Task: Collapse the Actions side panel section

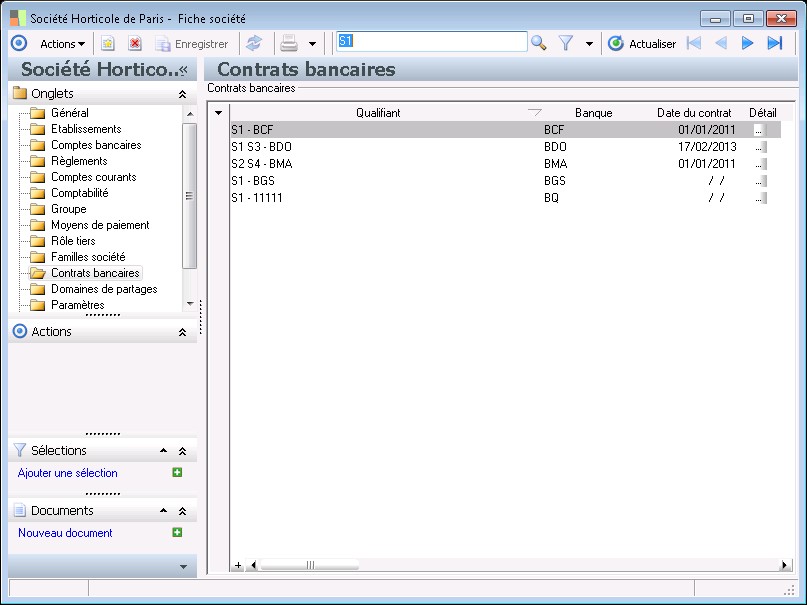Action: [x=182, y=332]
